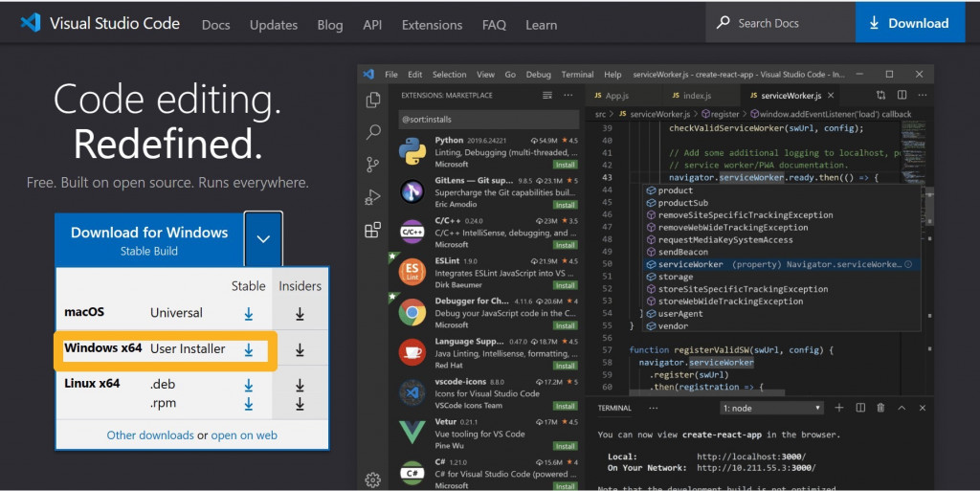Open the Terminal menu in editor

[x=577, y=75]
